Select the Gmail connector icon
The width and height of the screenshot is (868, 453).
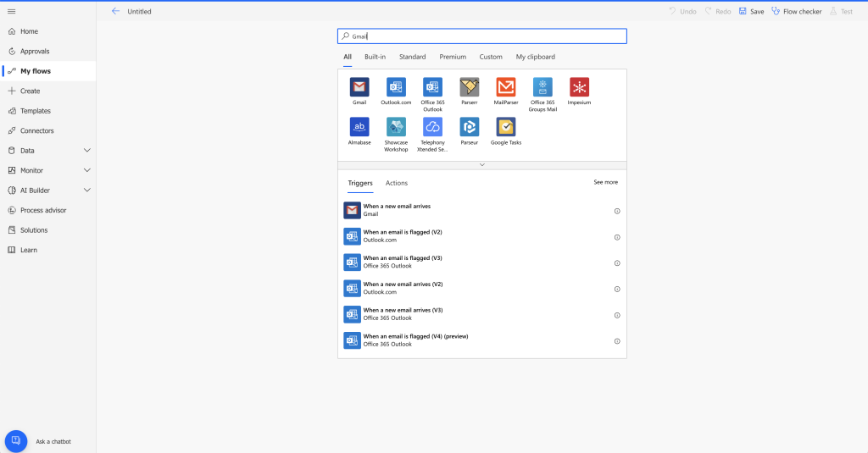[359, 87]
